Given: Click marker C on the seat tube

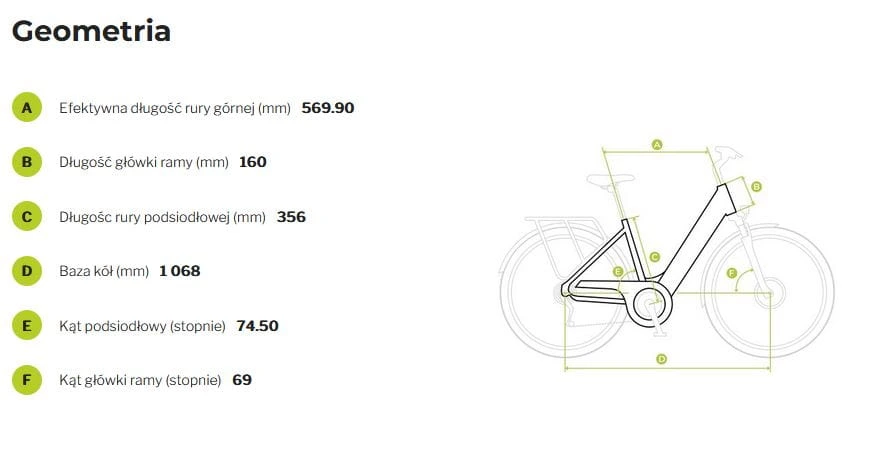Looking at the screenshot, I should pyautogui.click(x=654, y=257).
